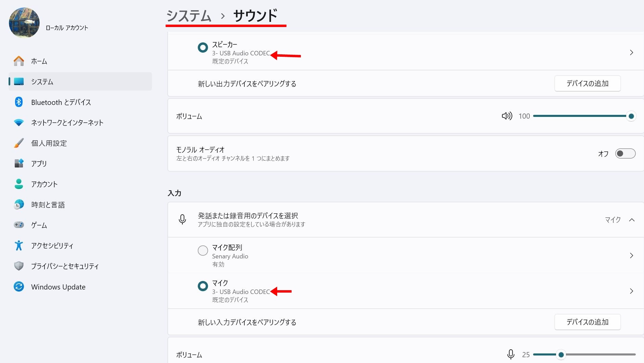This screenshot has width=644, height=363.
Task: Open Bluetooth とデバイス via its icon
Action: point(19,102)
